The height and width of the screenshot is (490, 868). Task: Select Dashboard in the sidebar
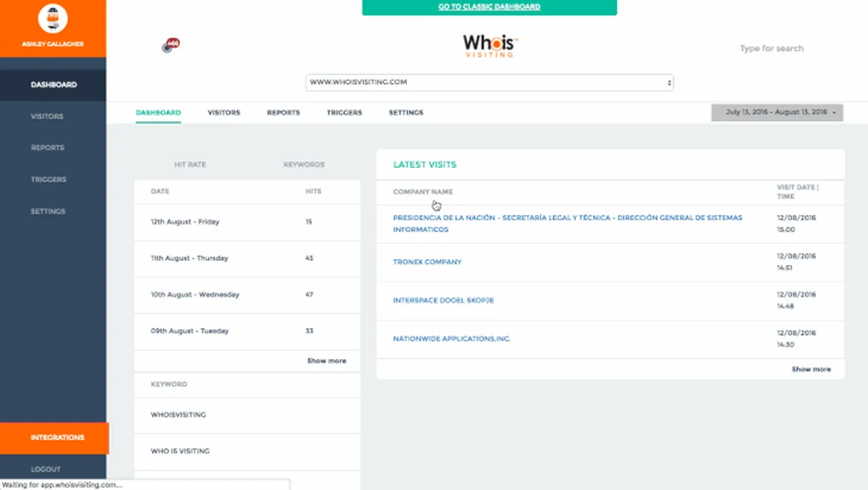point(53,85)
